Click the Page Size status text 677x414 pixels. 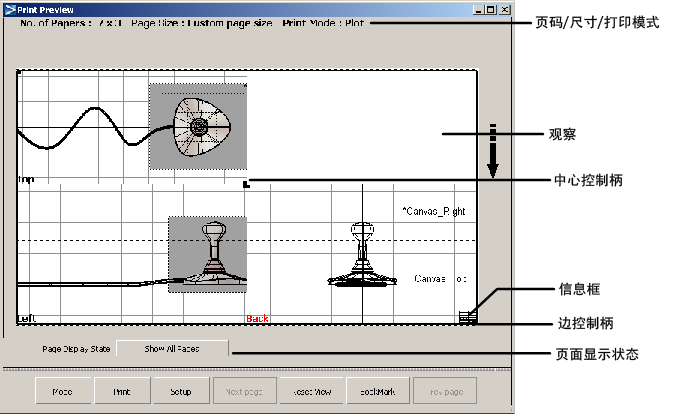pyautogui.click(x=202, y=23)
